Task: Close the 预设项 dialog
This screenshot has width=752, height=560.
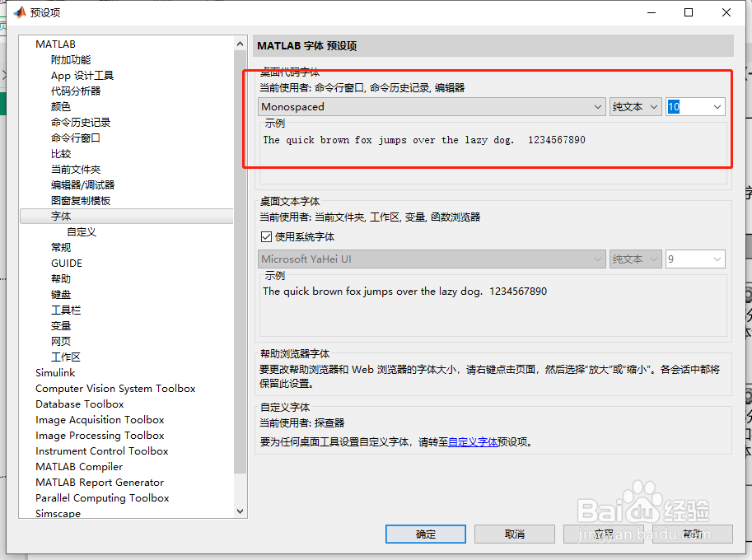Action: 726,12
